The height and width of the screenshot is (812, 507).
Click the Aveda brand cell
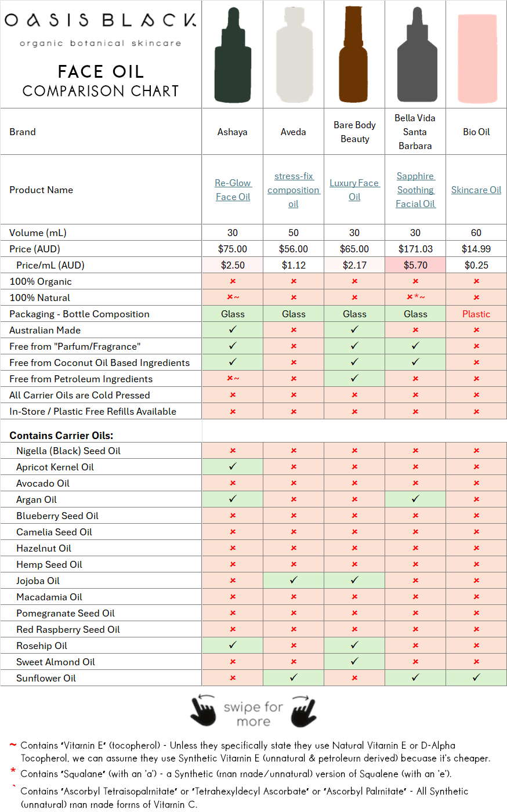coord(294,132)
